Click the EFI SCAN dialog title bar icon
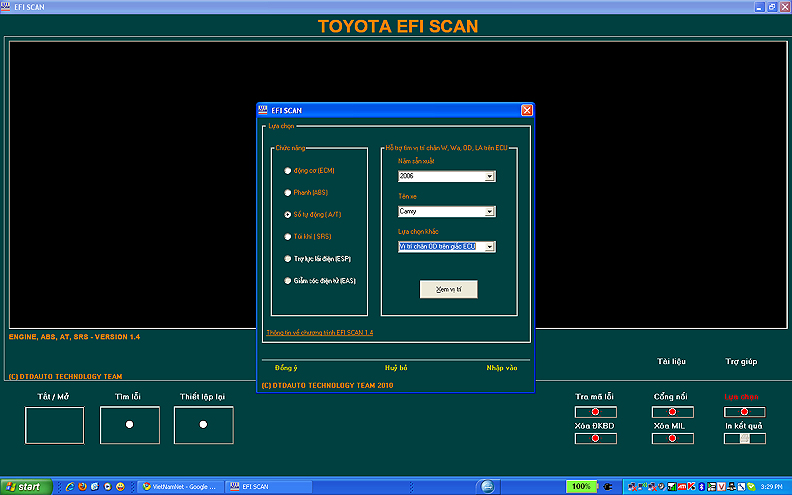Screen dimensions: 792x495 pos(263,110)
